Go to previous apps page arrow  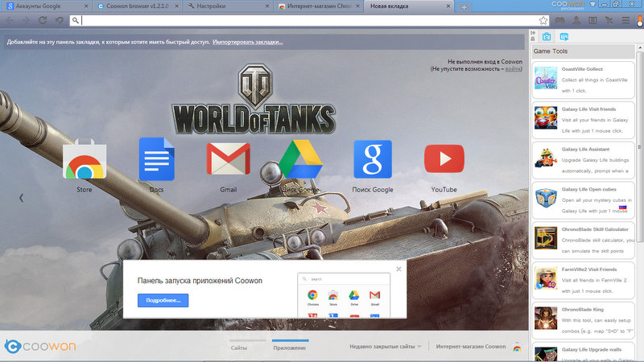tap(22, 198)
